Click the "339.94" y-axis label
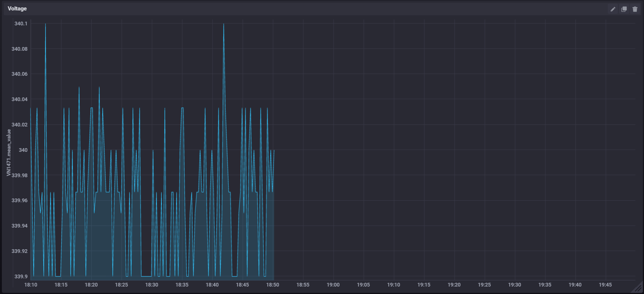 tap(19, 226)
